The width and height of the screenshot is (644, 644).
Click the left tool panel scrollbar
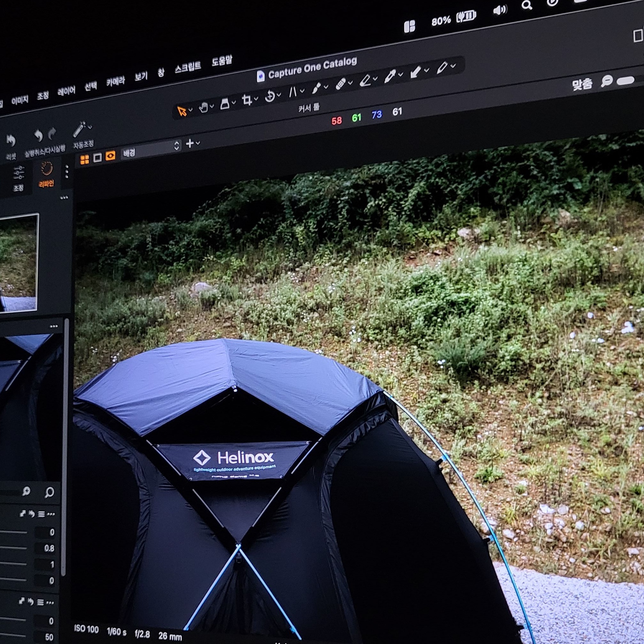[65, 447]
